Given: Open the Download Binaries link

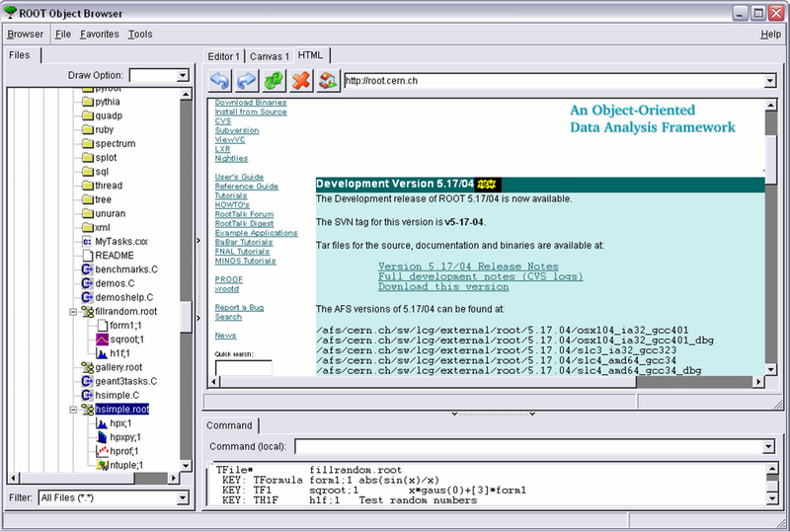Looking at the screenshot, I should 251,103.
